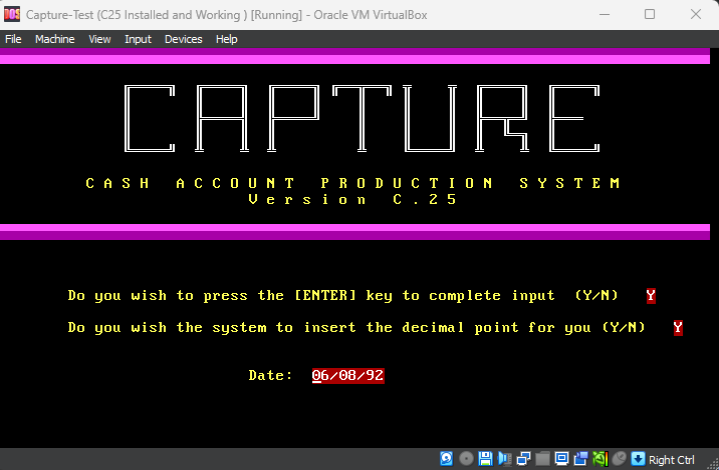Click the 'Version C.25' text
The height and width of the screenshot is (470, 719).
pyautogui.click(x=353, y=199)
